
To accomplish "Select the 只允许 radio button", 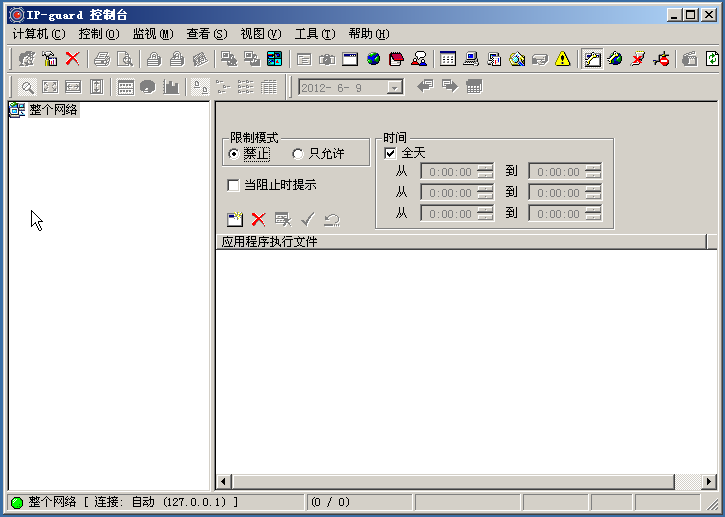I will click(297, 154).
